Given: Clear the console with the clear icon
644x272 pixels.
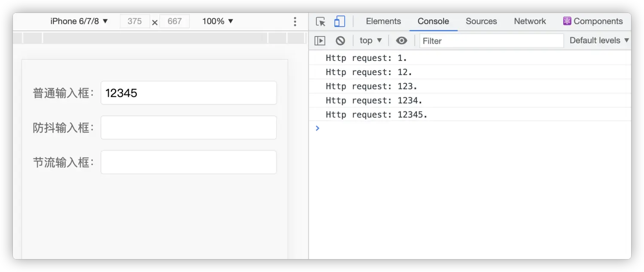Looking at the screenshot, I should (340, 41).
